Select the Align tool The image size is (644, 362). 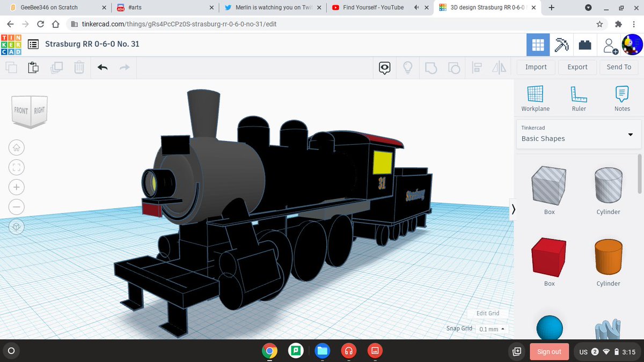477,68
